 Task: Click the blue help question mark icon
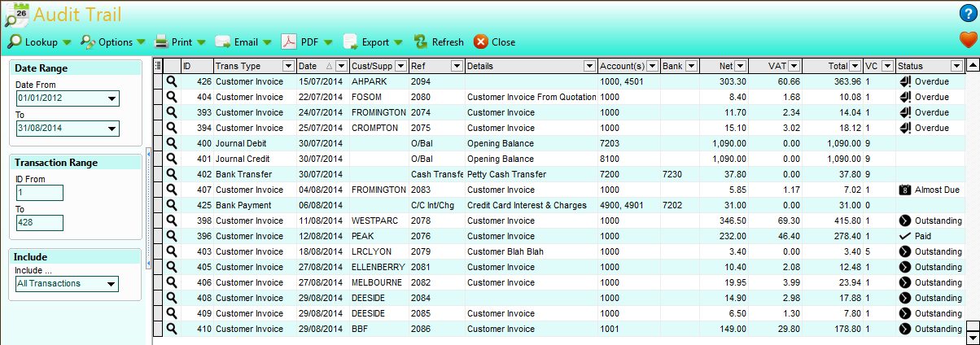(x=967, y=12)
